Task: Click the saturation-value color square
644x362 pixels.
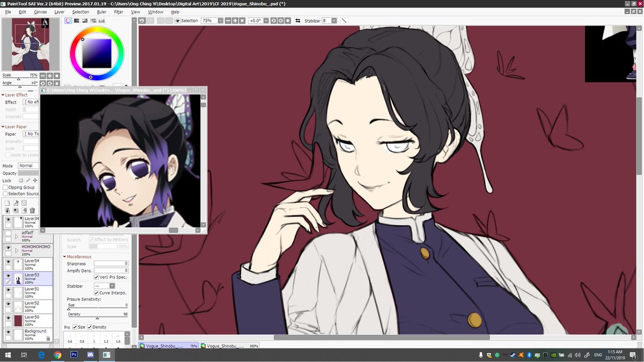Action: (x=97, y=54)
